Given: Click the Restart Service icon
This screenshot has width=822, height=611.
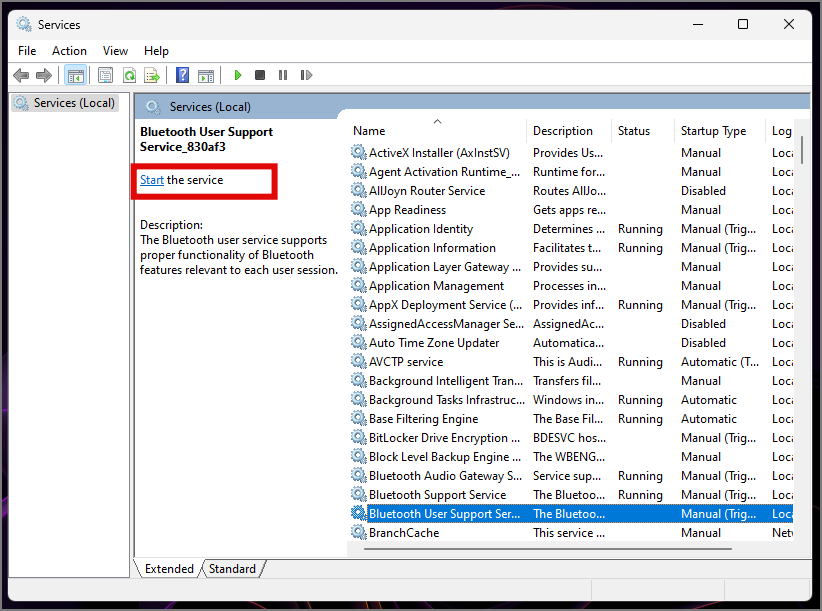Looking at the screenshot, I should (x=307, y=75).
